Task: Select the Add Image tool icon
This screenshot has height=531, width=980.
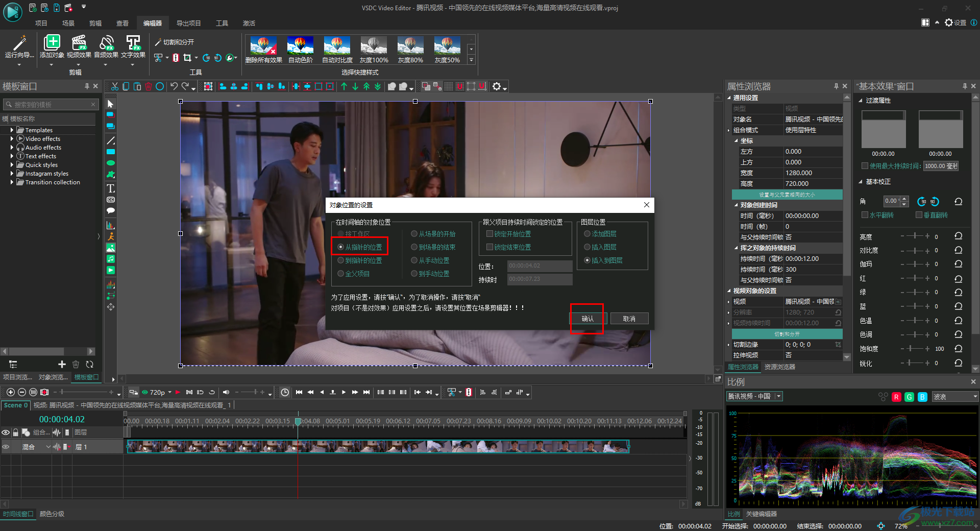Action: tap(110, 248)
